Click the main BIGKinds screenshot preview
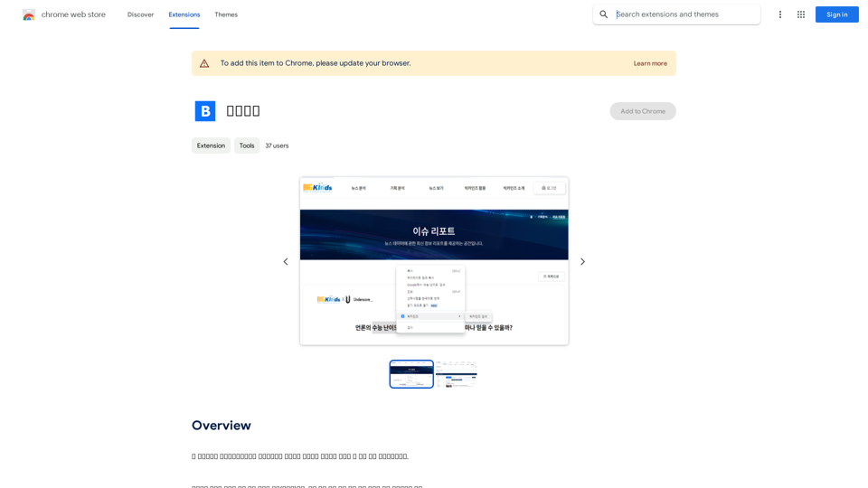Image resolution: width=868 pixels, height=488 pixels. coord(434,261)
